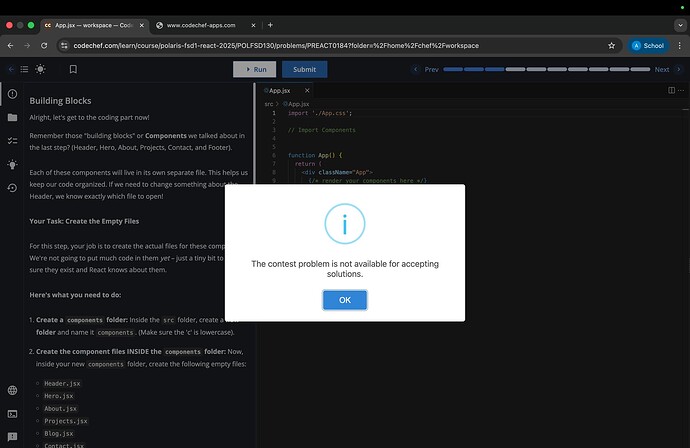The height and width of the screenshot is (448, 690).
Task: Click the Hero.jsx list item
Action: 59,396
